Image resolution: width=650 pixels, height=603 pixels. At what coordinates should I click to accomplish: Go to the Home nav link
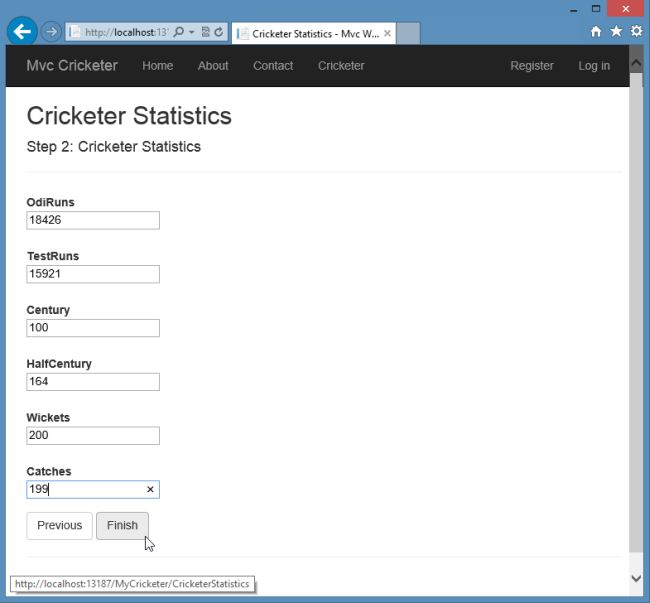tap(158, 65)
